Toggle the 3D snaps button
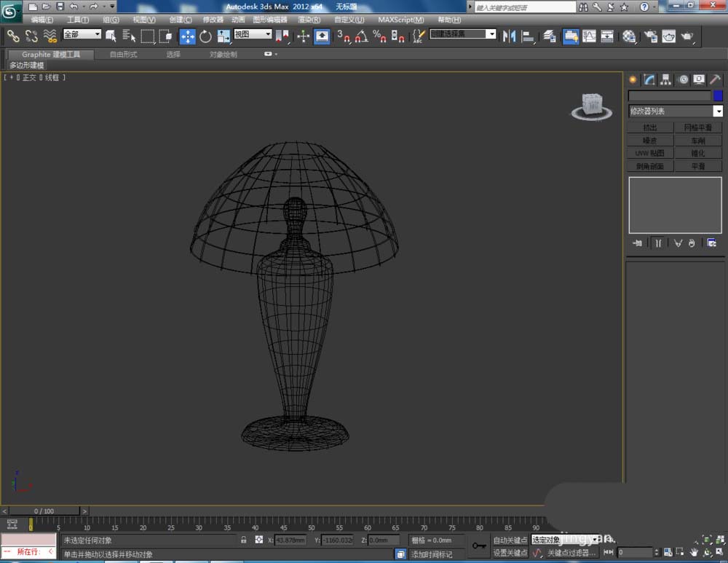 coord(343,36)
